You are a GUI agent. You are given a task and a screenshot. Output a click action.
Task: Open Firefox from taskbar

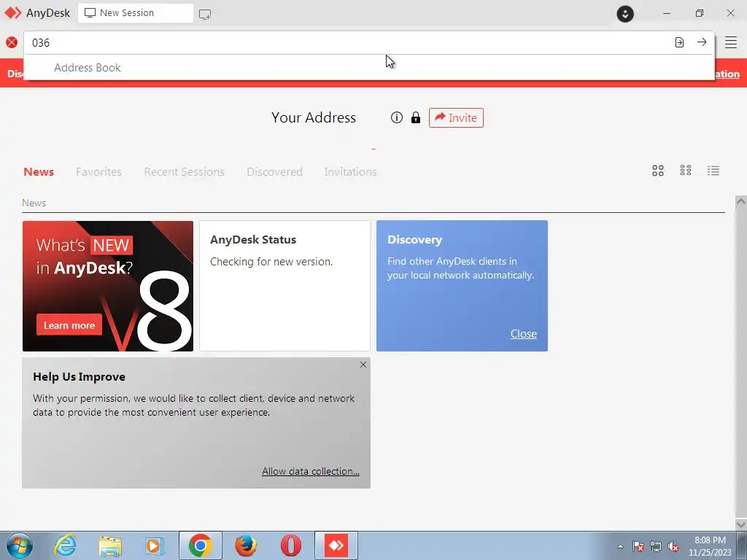tap(246, 545)
